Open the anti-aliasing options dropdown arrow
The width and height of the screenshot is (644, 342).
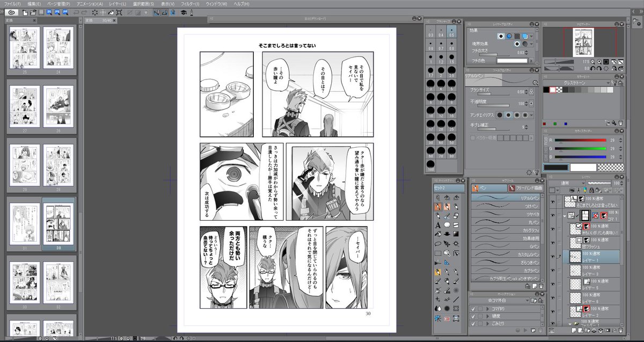coord(531,115)
